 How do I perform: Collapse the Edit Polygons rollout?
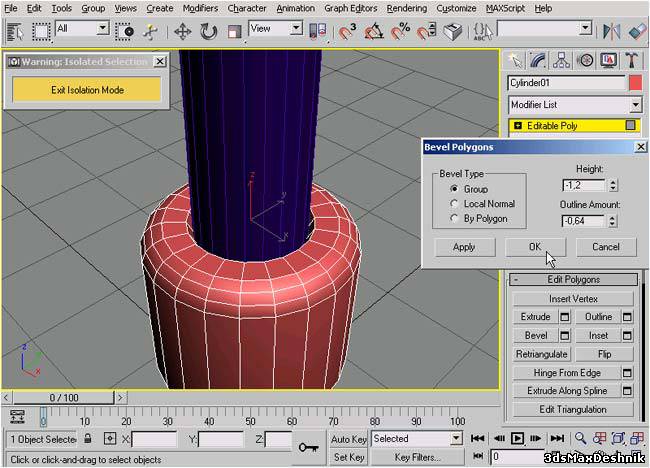[x=573, y=279]
